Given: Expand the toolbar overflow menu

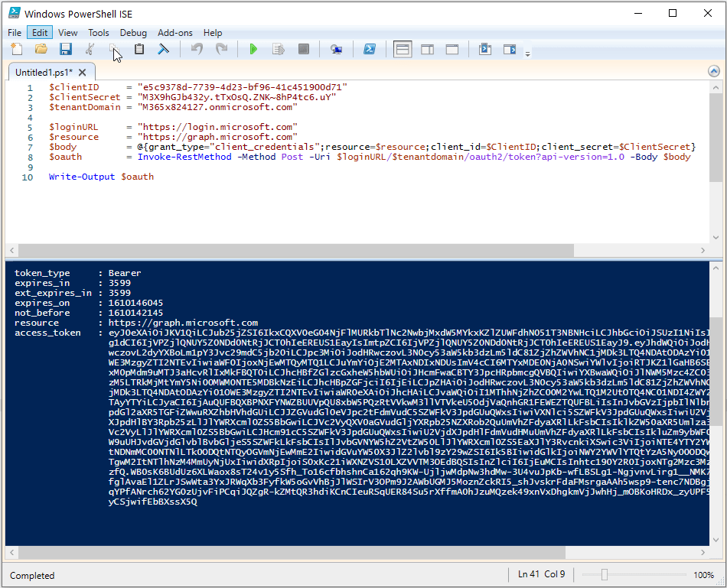Looking at the screenshot, I should 527,52.
